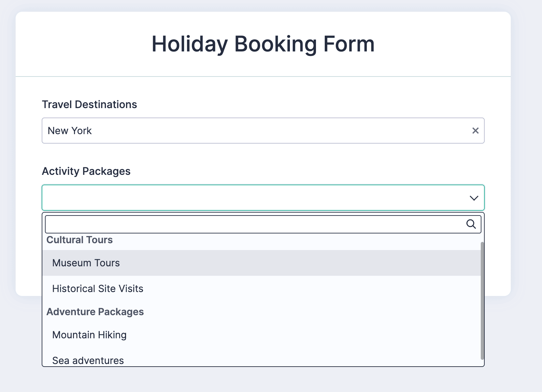Click the Travel Destinations field label
This screenshot has height=392, width=542.
89,105
